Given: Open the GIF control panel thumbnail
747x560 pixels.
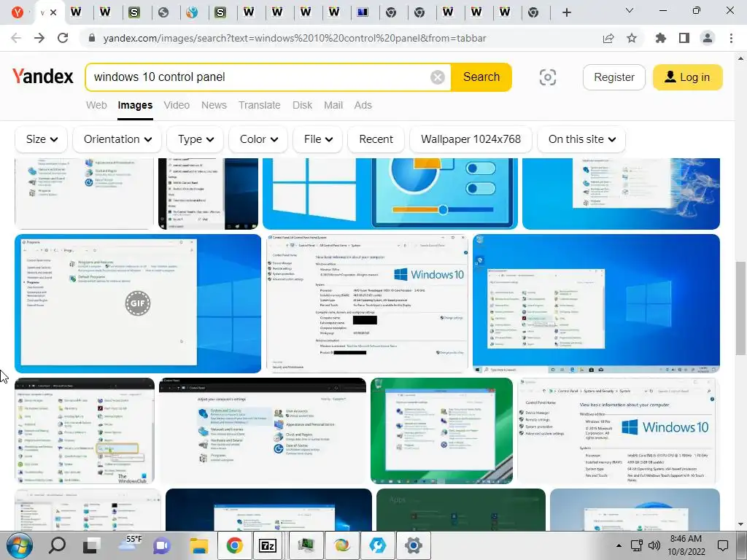Looking at the screenshot, I should [138, 303].
